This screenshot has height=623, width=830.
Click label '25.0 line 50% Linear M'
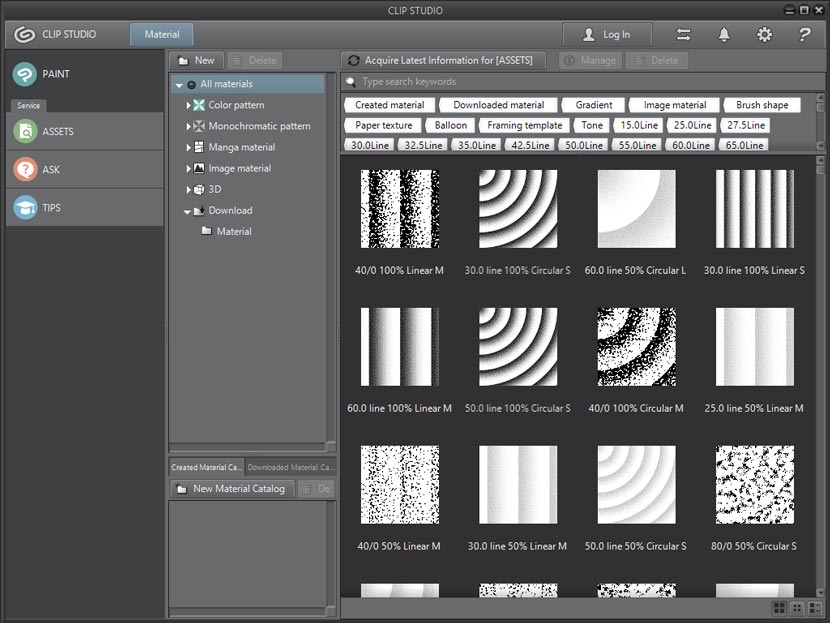(x=754, y=408)
